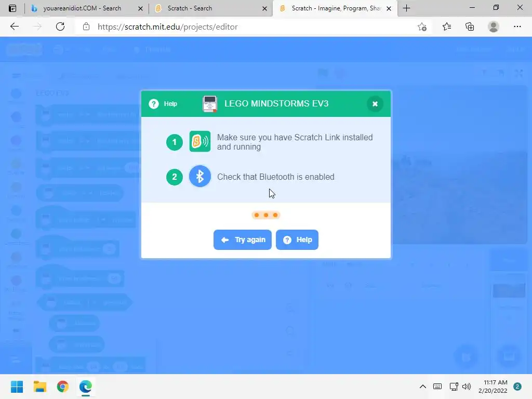This screenshot has height=399, width=532.
Task: Click the EV3 brick icon in dialog header
Action: point(210,103)
